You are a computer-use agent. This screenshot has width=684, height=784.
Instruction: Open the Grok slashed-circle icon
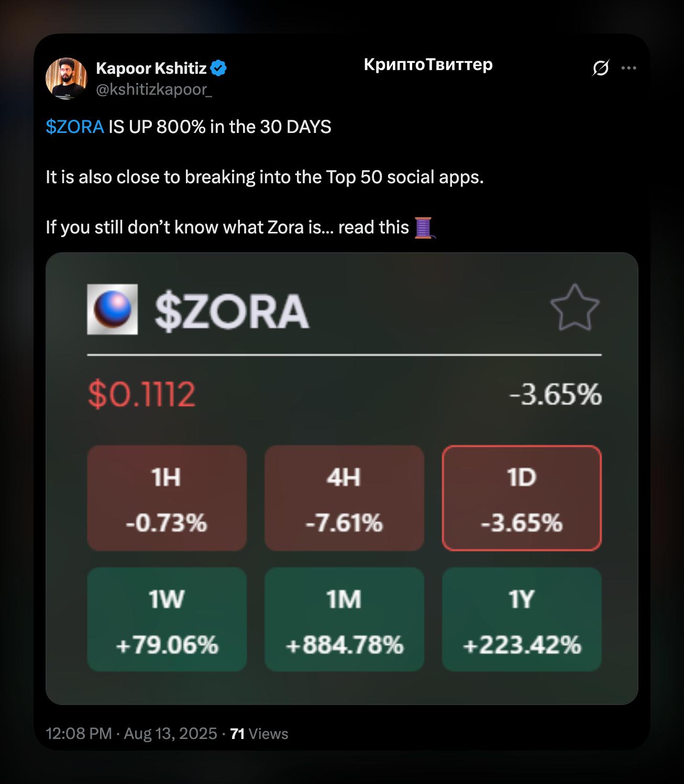[x=601, y=68]
